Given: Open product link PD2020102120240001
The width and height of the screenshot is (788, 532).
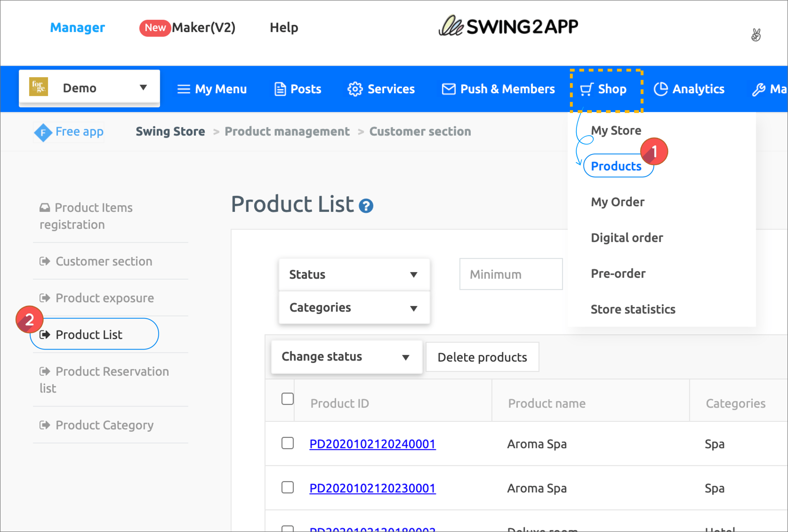Looking at the screenshot, I should tap(372, 444).
